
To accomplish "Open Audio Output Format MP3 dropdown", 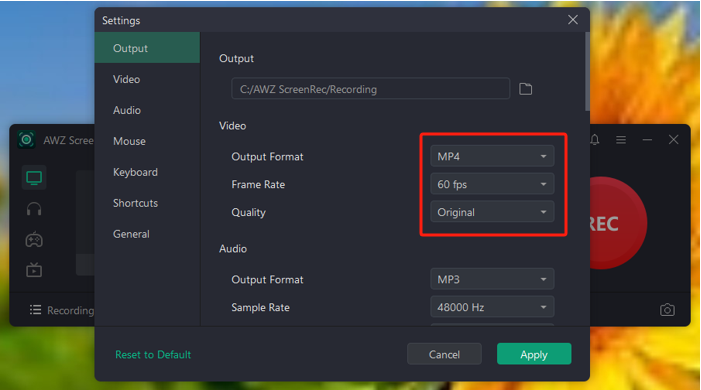I will (492, 279).
